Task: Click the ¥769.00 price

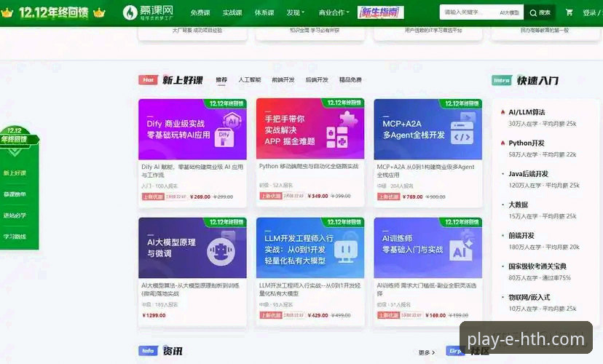Action: coord(413,197)
